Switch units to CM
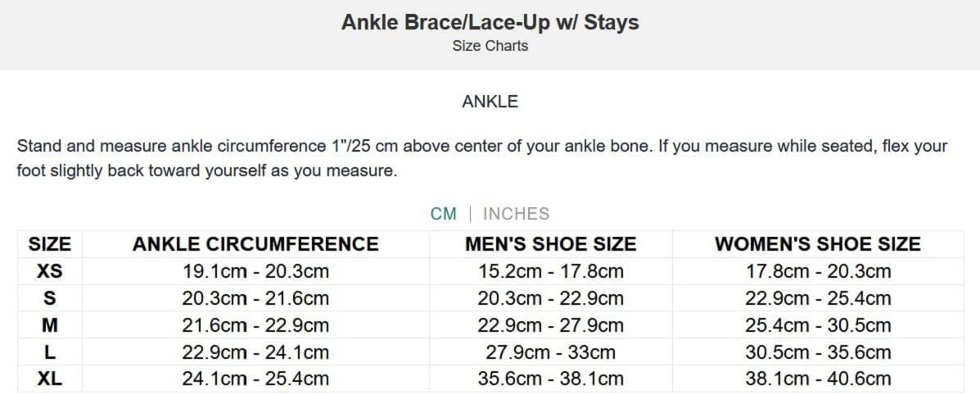 pyautogui.click(x=443, y=214)
